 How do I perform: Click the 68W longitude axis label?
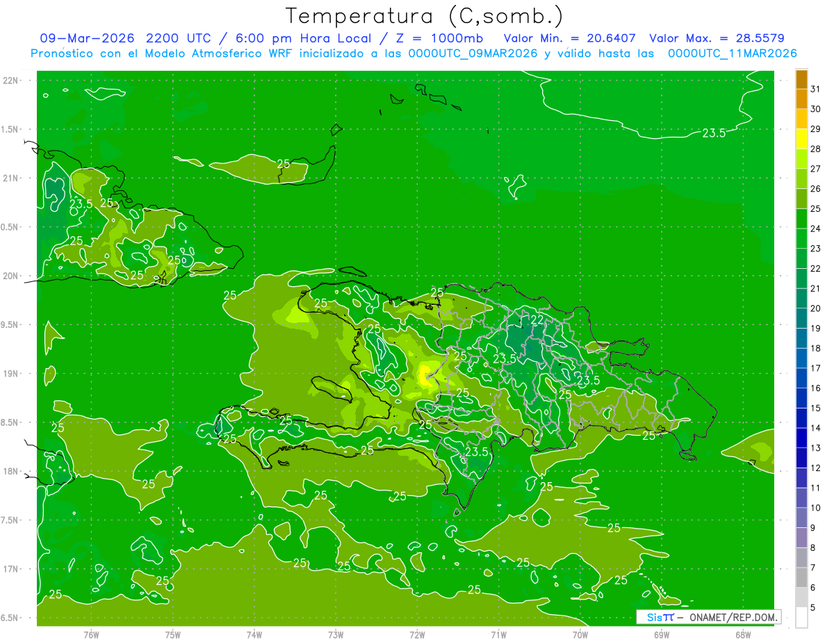(x=743, y=635)
